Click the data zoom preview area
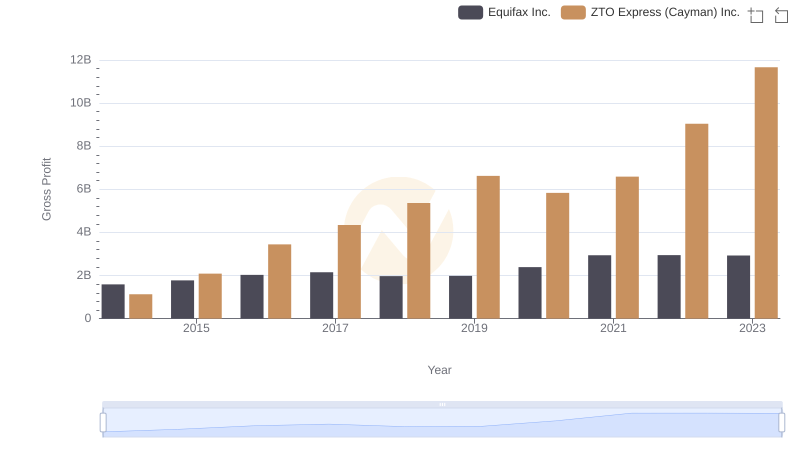Screen dimensions: 800x461 442,423
